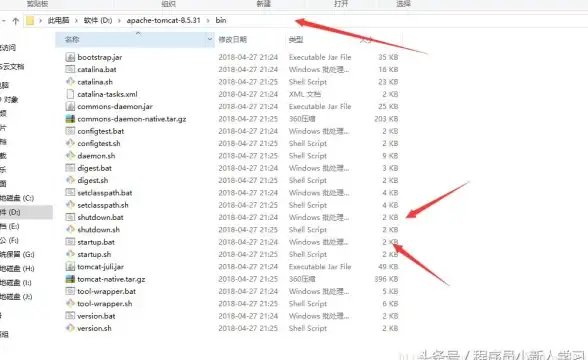588x360 pixels.
Task: Click the shutdown.sh script icon
Action: [x=70, y=230]
